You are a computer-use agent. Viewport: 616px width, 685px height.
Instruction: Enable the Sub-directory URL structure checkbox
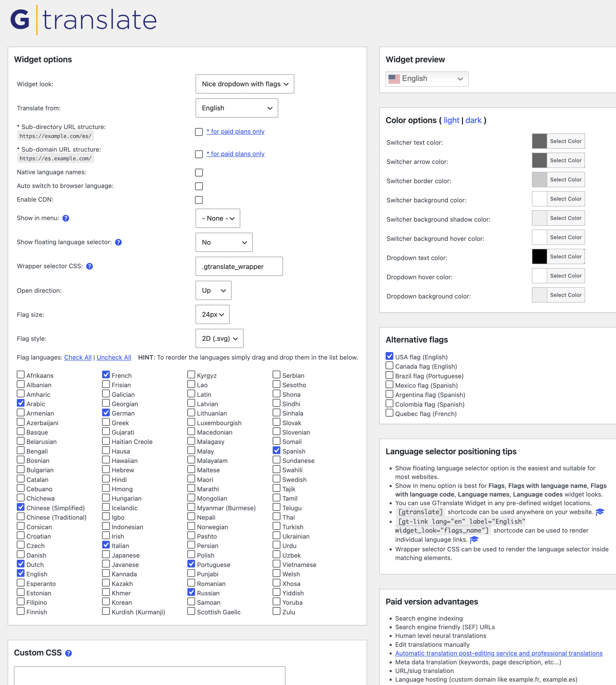tap(199, 132)
